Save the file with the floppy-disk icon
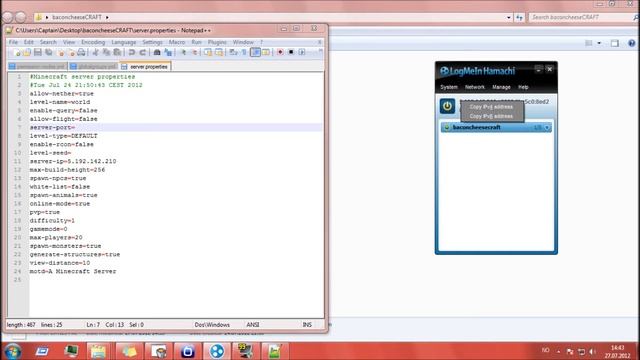Screen dimensions: 640x360 pyautogui.click(x=38, y=52)
